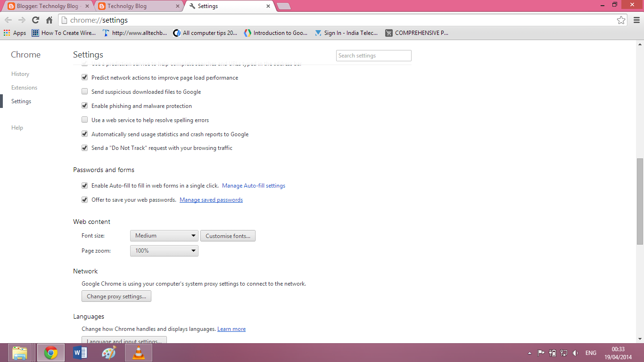Open History in the Chrome sidebar

20,74
